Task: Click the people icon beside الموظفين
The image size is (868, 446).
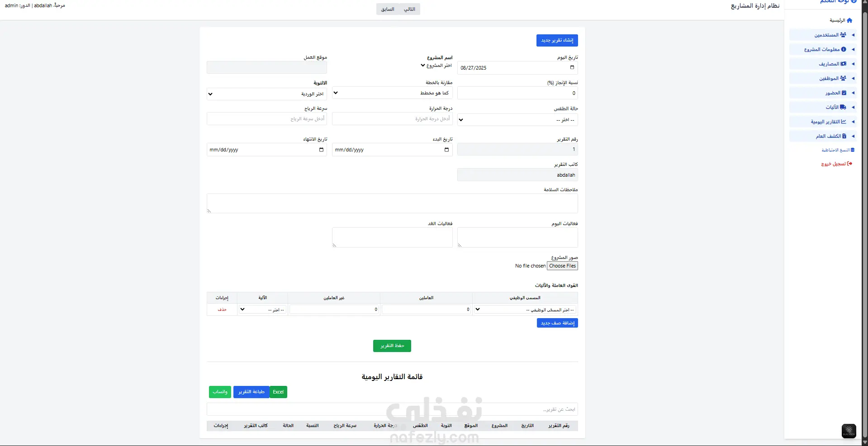Action: coord(843,78)
